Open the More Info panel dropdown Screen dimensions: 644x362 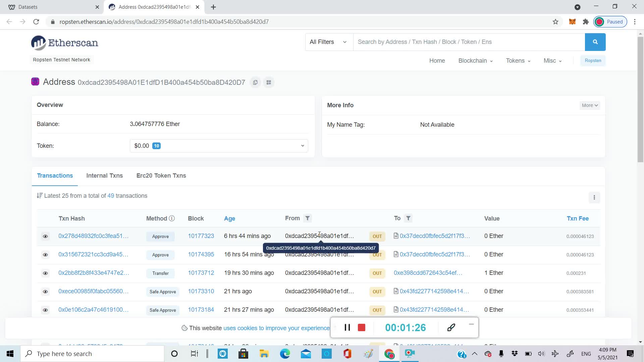tap(589, 105)
